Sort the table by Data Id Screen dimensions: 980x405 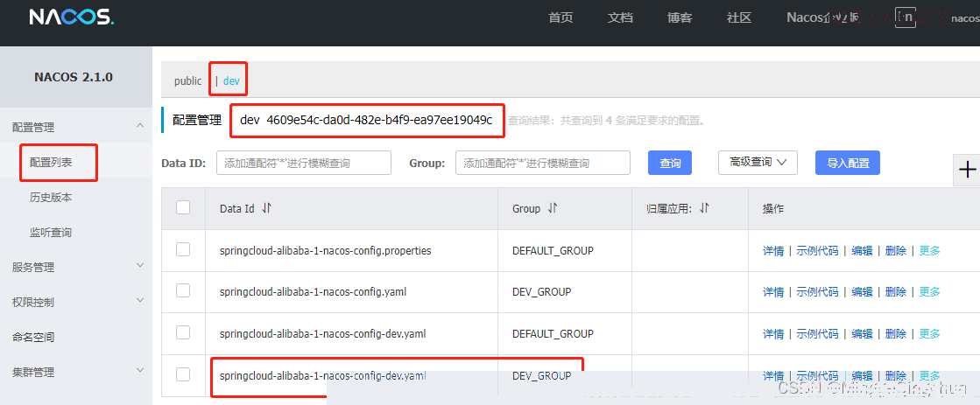pos(267,208)
